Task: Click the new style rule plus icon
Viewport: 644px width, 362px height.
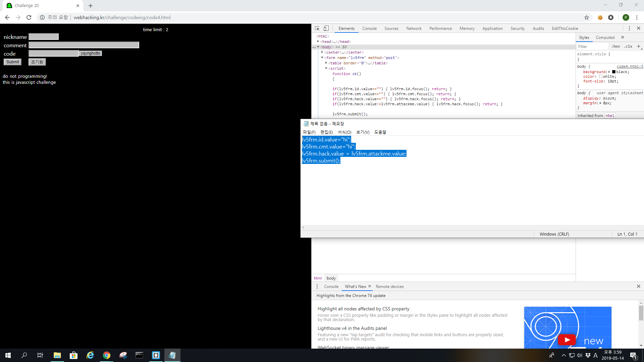Action: pyautogui.click(x=639, y=46)
